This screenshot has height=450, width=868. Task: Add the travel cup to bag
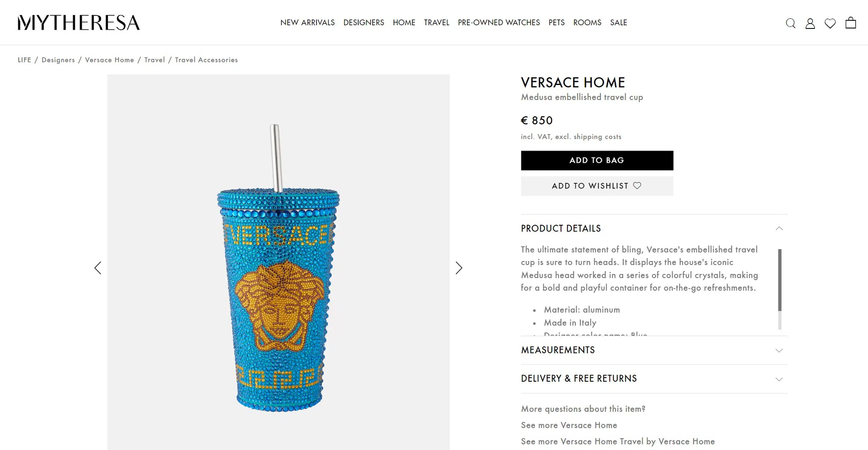pos(597,161)
